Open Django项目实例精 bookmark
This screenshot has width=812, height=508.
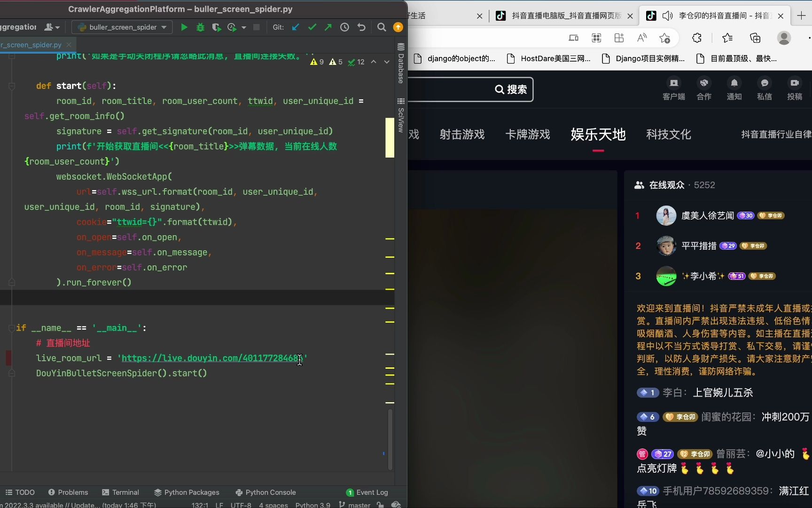pos(643,59)
